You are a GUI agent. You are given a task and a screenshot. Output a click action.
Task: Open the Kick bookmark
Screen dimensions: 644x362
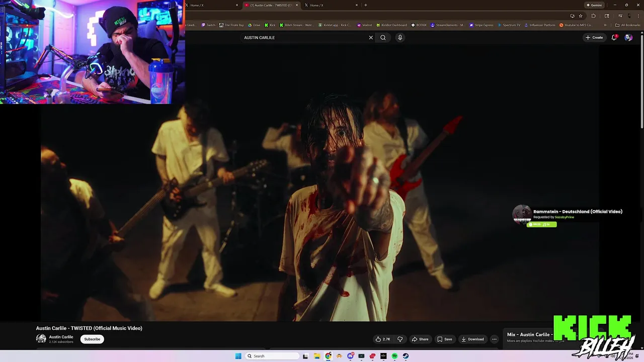(x=270, y=25)
